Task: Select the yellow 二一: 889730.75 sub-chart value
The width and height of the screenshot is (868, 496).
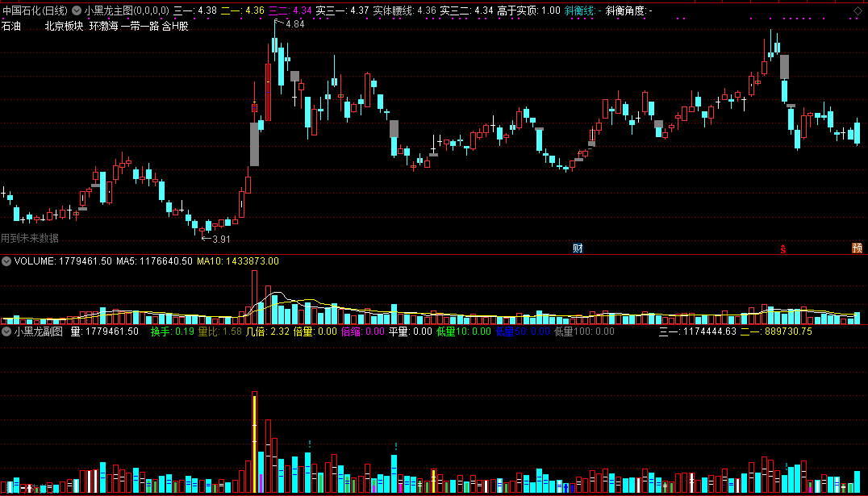Action: pos(776,331)
